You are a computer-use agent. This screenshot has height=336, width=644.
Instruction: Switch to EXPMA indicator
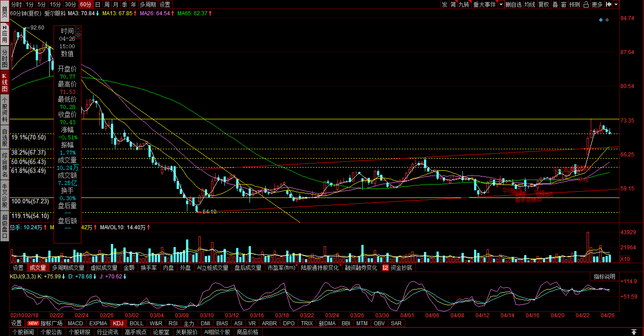click(x=98, y=323)
